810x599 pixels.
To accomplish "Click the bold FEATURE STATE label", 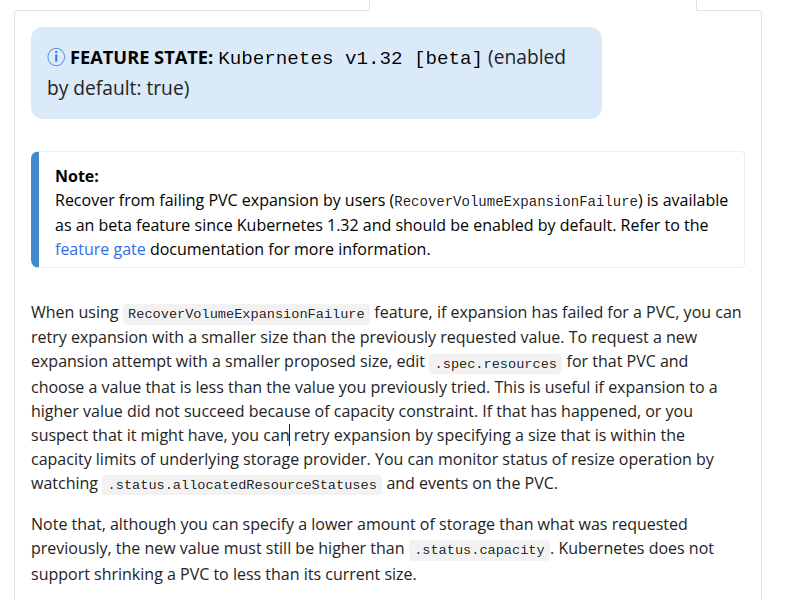I will click(x=142, y=57).
